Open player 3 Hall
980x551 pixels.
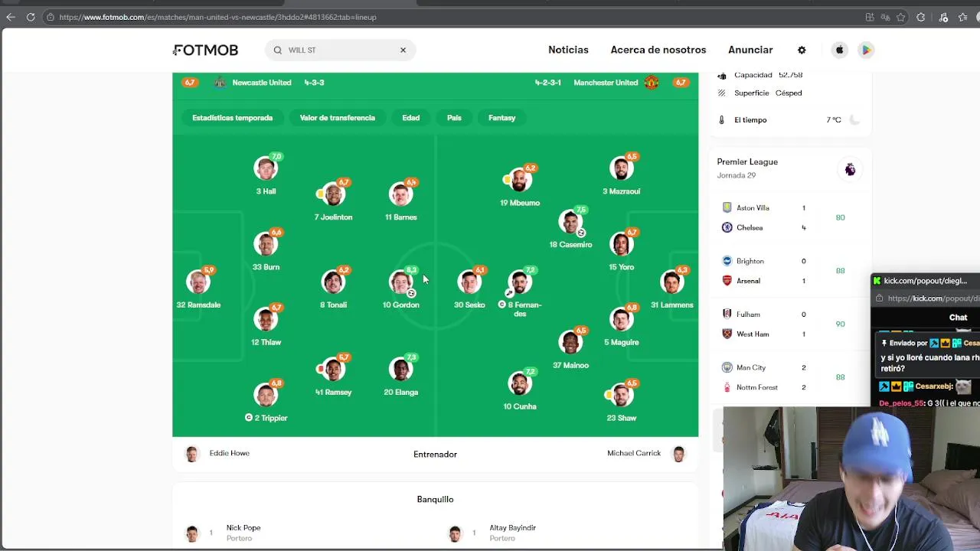(x=266, y=175)
